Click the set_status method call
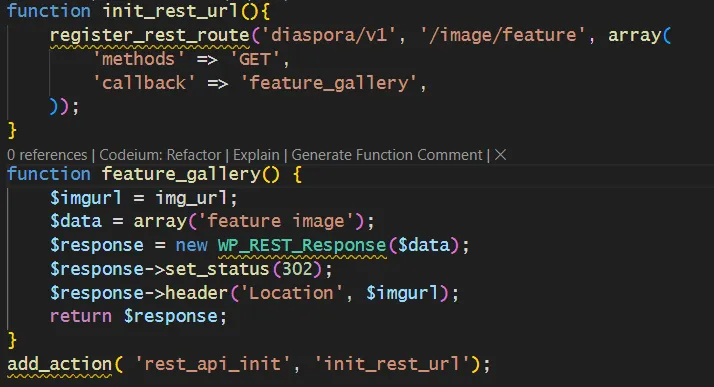Image resolution: width=714 pixels, height=387 pixels. [217, 269]
